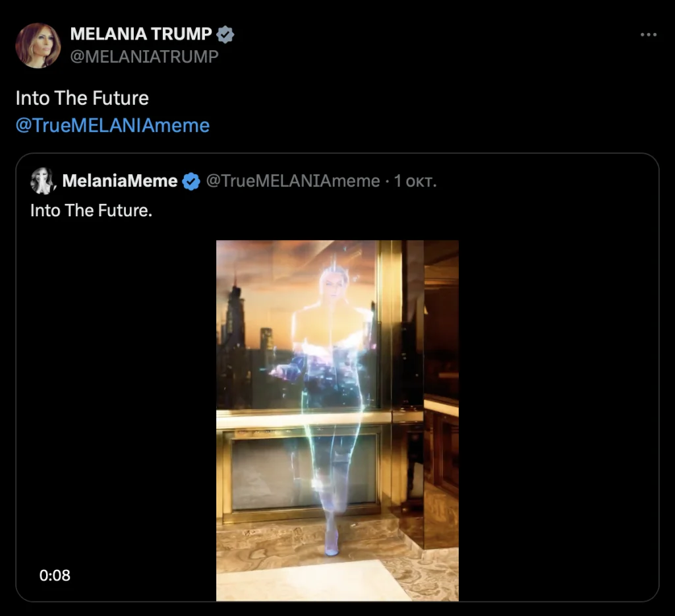
Task: Open the blue @TrueMELANIAmeme mention link
Action: point(113,125)
